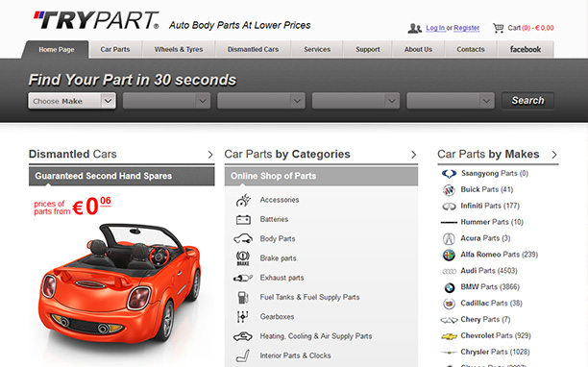Open the Wheels & Tyres tab
588x367 pixels.
(x=179, y=50)
